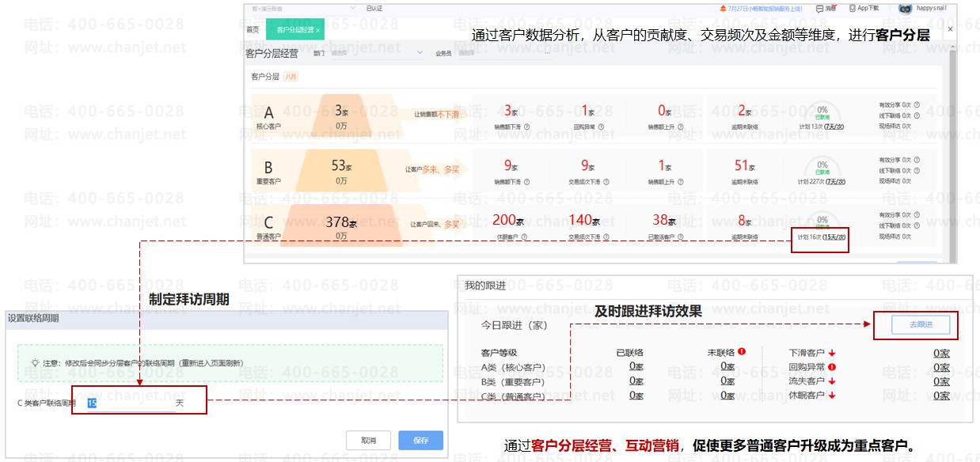This screenshot has width=980, height=462.
Task: Click help icon next to C-row 有效分享
Action: click(917, 214)
